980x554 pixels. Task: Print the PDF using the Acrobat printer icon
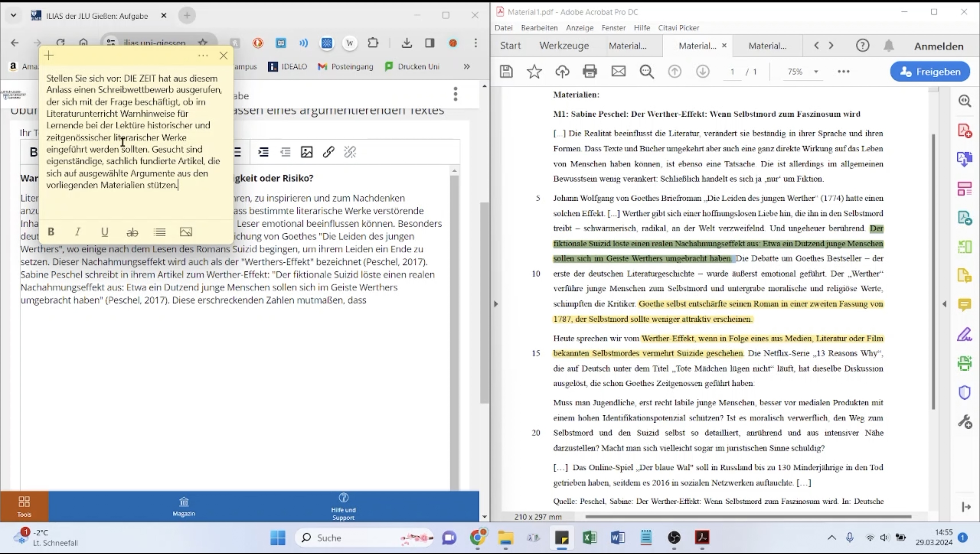click(x=590, y=72)
